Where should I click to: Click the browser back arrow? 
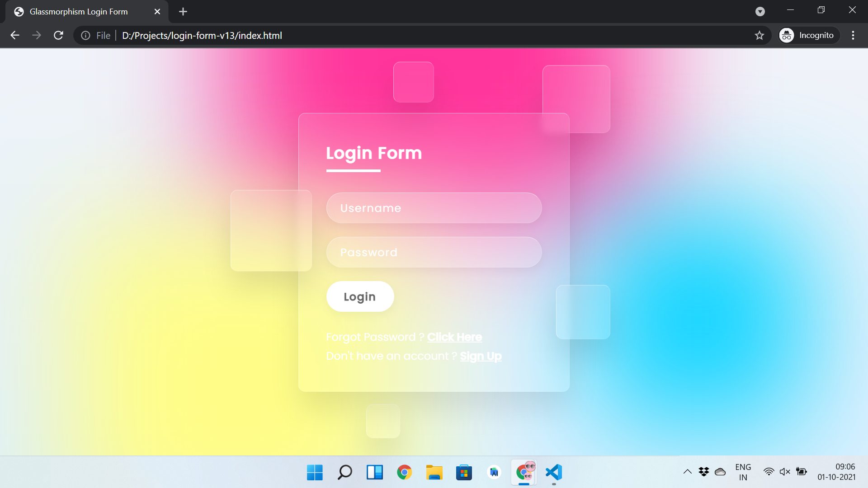tap(15, 35)
